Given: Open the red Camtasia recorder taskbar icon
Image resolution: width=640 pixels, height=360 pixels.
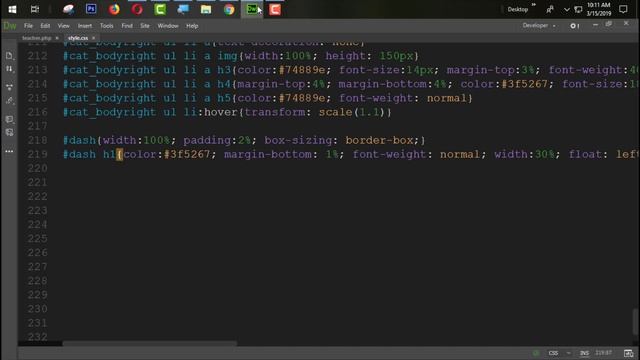Looking at the screenshot, I should point(275,9).
